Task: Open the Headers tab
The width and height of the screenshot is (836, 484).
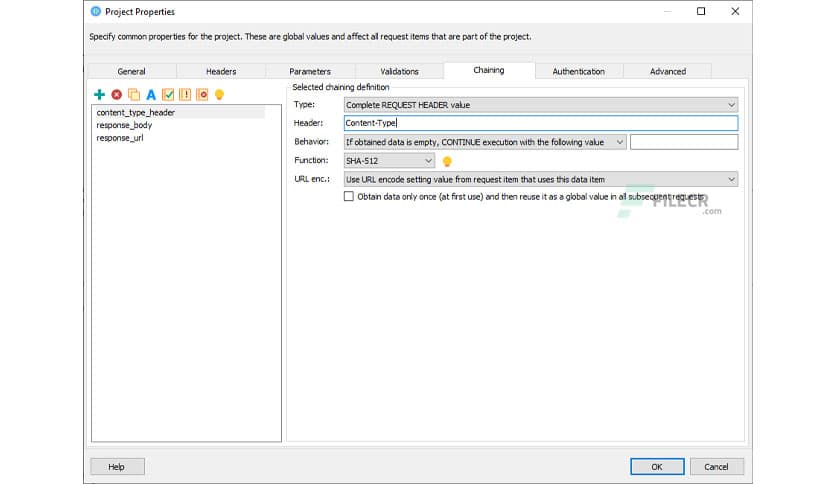Action: (221, 71)
